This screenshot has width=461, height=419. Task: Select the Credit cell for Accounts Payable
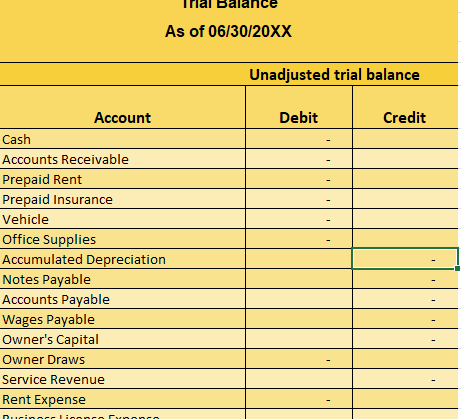pos(405,299)
